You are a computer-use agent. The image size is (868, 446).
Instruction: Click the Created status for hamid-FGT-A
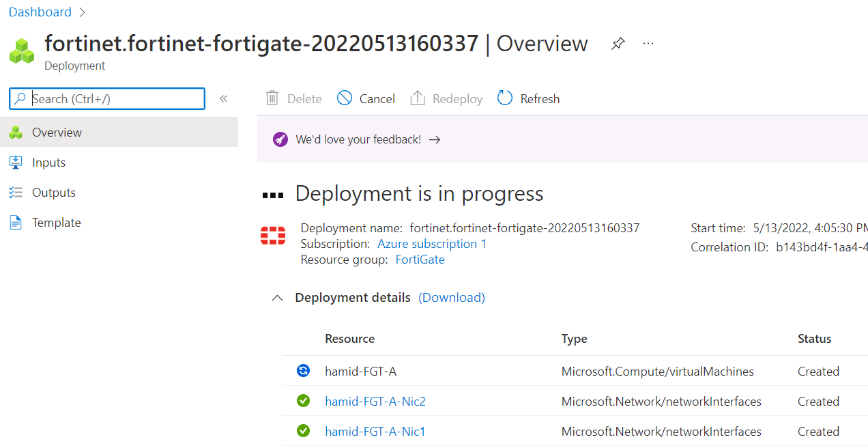click(x=818, y=372)
